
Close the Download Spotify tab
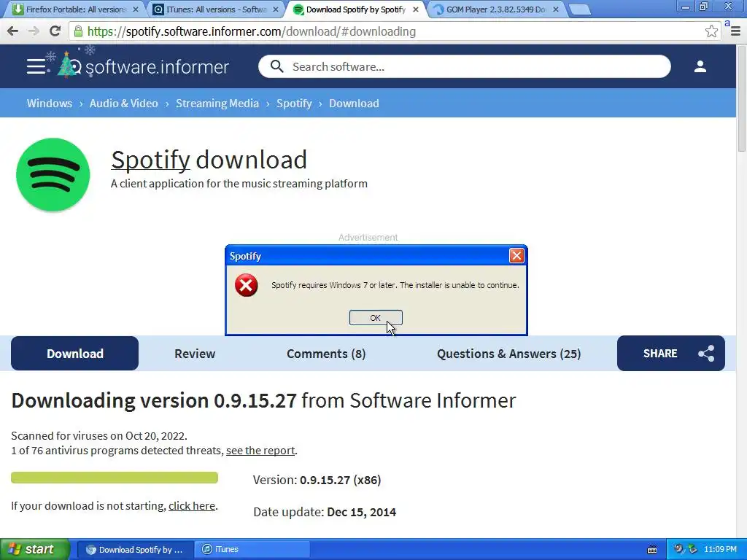415,9
